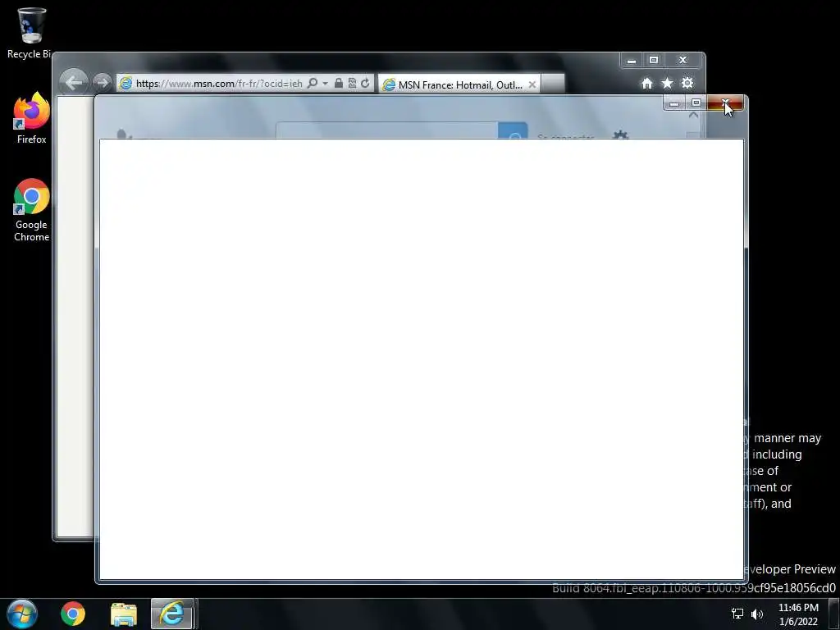This screenshot has width=840, height=630.
Task: Close the back Internet Explorer window
Action: click(683, 60)
